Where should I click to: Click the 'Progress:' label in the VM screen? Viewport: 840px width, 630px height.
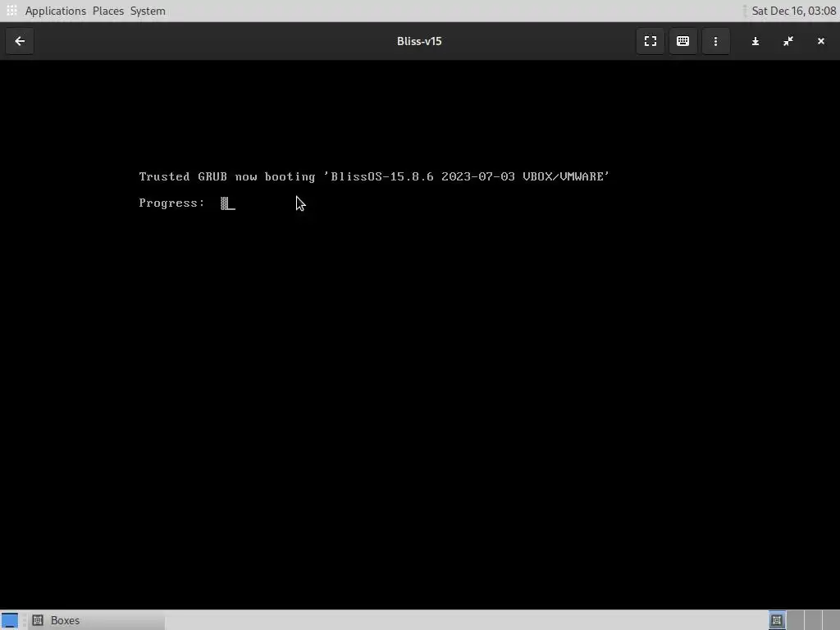[171, 203]
